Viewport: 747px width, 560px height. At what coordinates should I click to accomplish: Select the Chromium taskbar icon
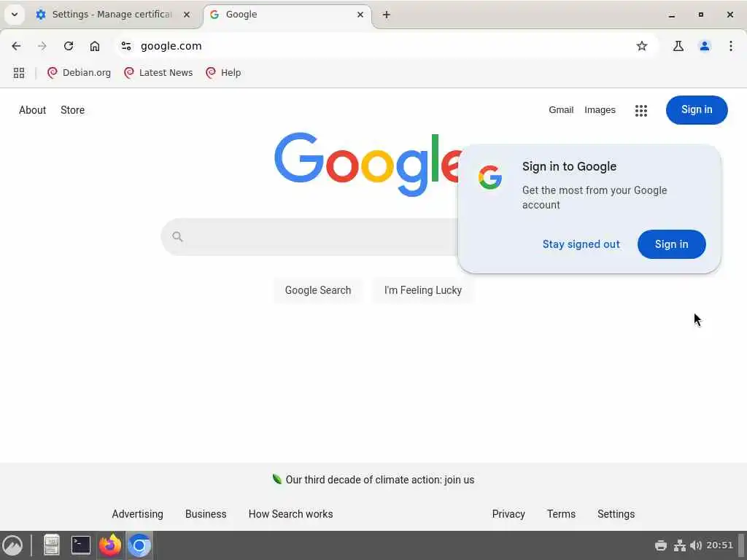(x=139, y=545)
